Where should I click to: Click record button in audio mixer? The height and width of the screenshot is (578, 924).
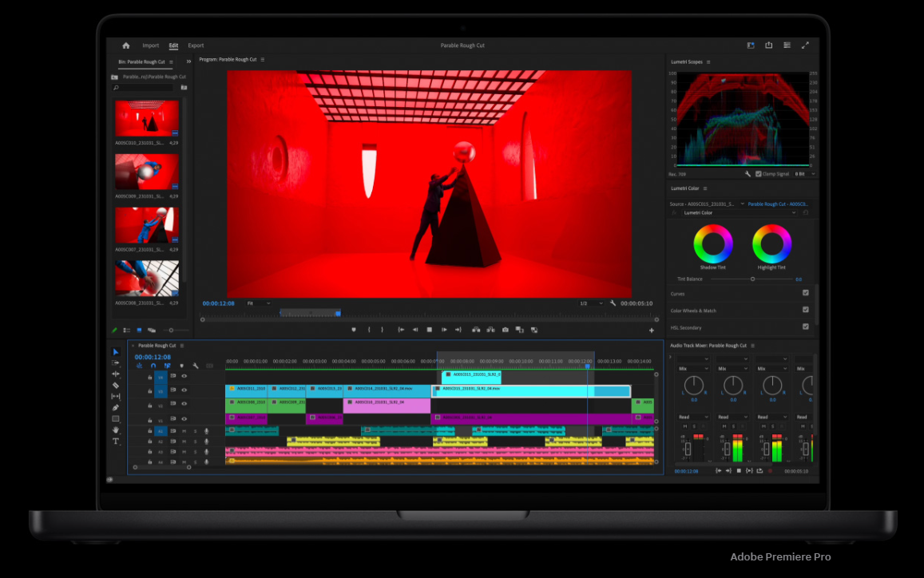pos(770,471)
